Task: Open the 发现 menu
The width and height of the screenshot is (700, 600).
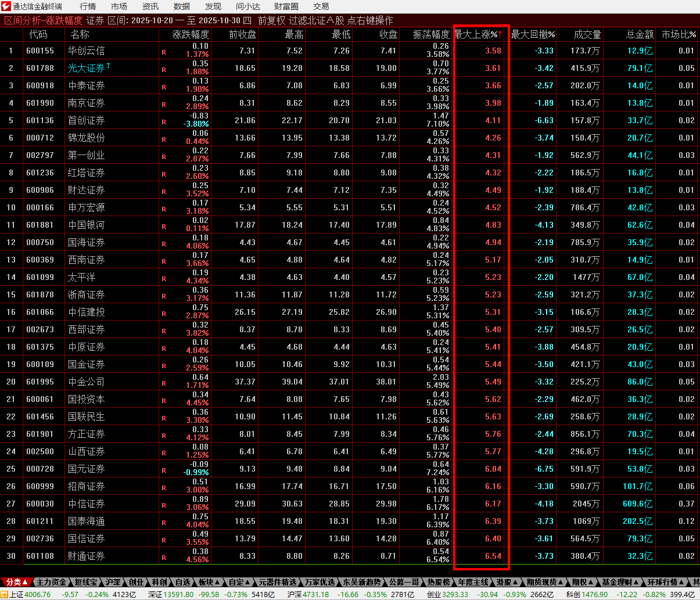Action: pos(213,6)
